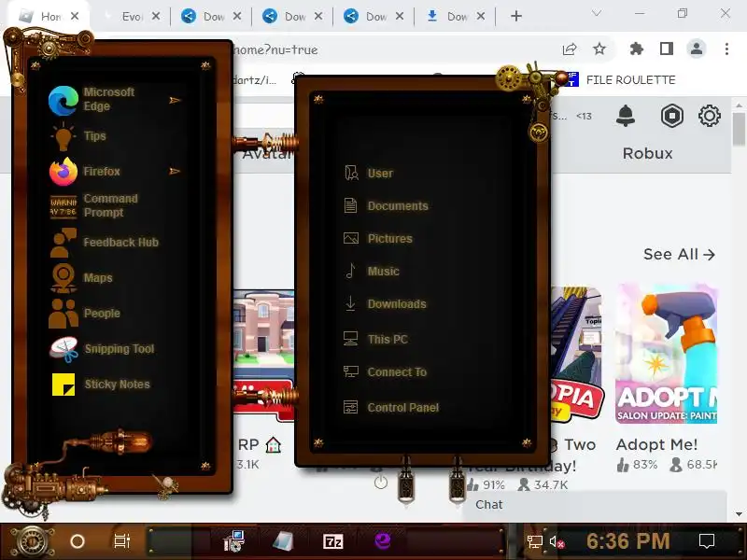The width and height of the screenshot is (747, 560).
Task: Open Downloads from the start menu
Action: click(385, 303)
